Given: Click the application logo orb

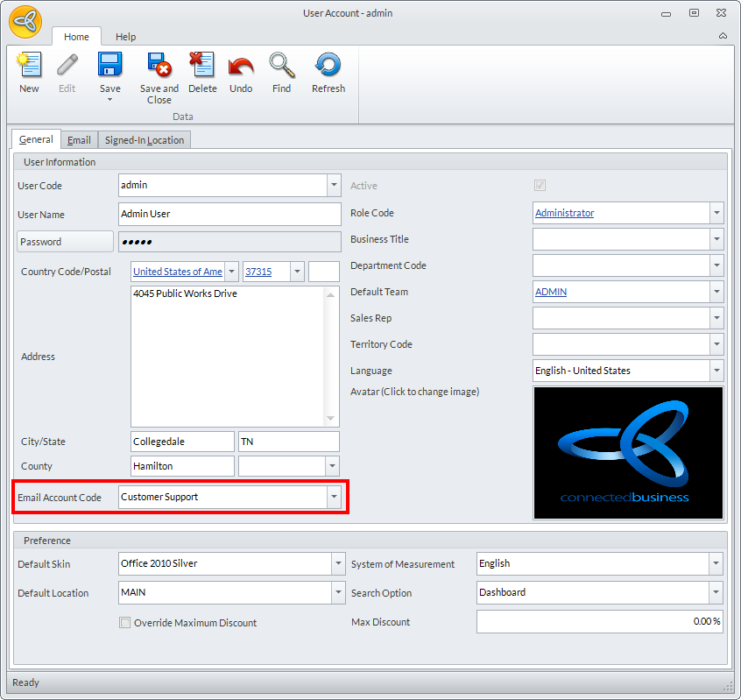Looking at the screenshot, I should tap(25, 22).
